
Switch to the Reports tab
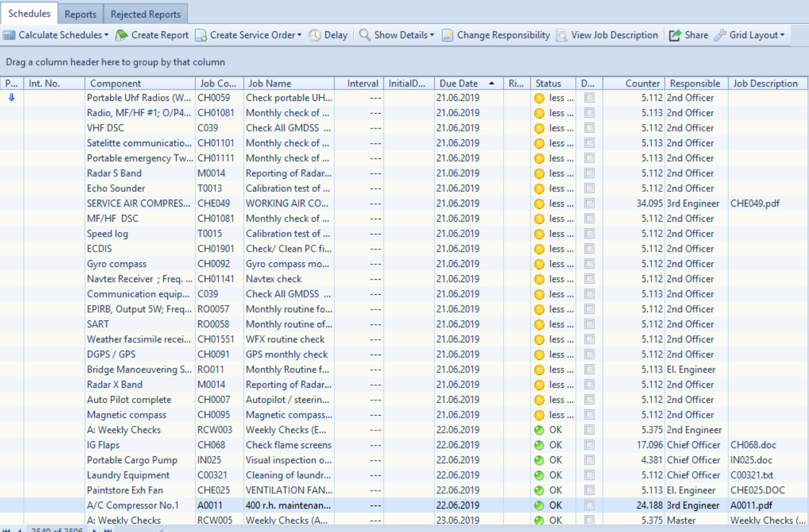click(81, 14)
